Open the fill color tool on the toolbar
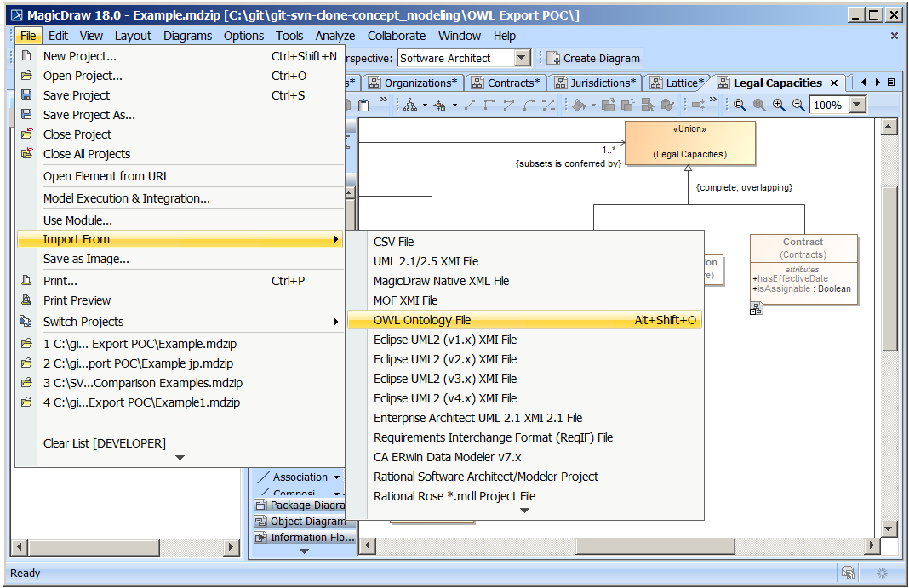Viewport: 909px width, 588px height. 579,105
